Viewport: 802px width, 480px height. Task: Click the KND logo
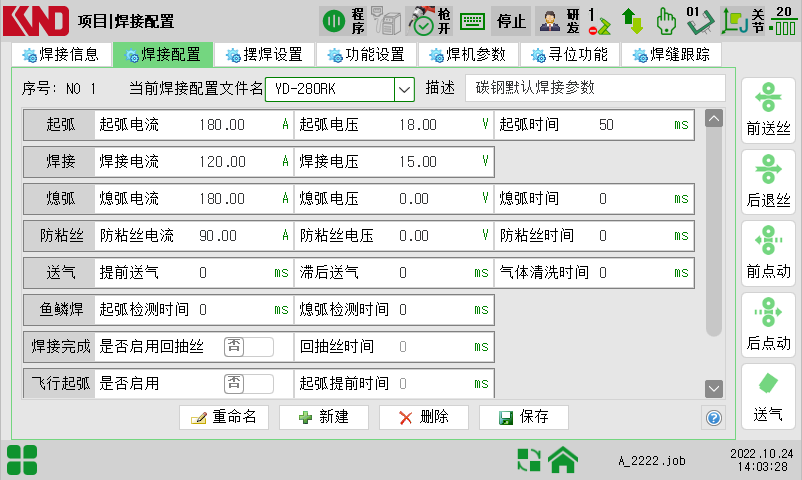pos(36,21)
